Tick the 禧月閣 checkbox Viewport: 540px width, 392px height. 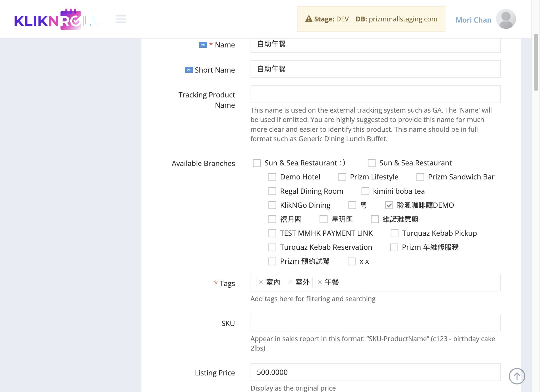tap(272, 219)
